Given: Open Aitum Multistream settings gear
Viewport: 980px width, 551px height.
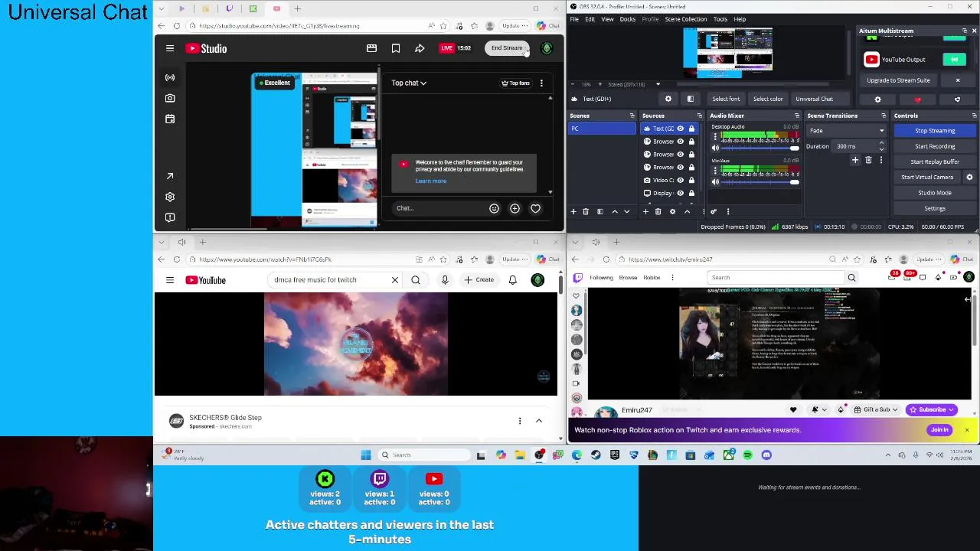Looking at the screenshot, I should click(877, 99).
